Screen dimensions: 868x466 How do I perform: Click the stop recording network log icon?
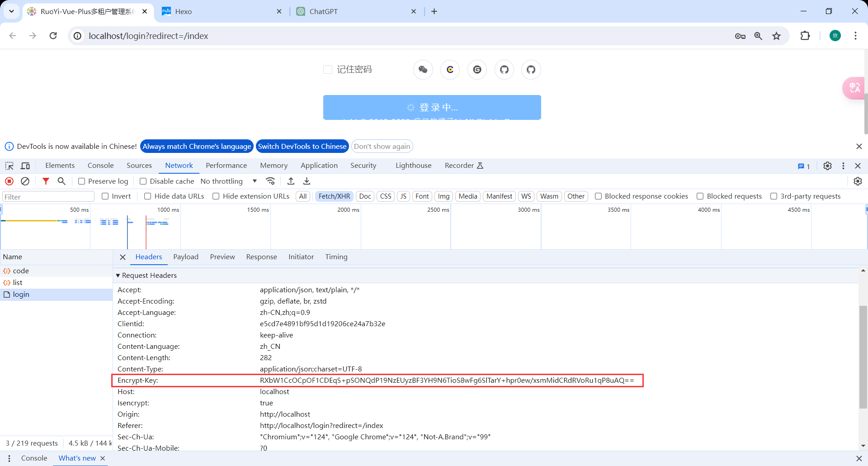click(9, 181)
